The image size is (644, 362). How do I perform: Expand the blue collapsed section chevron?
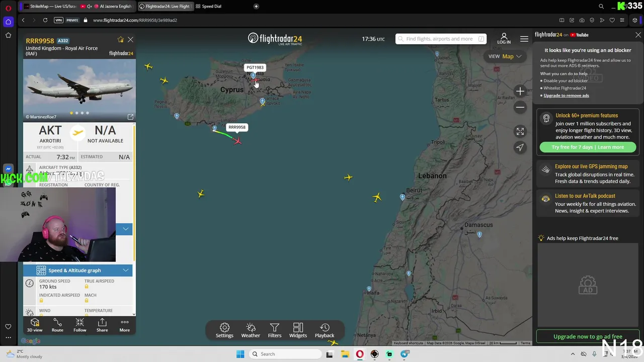point(125,229)
